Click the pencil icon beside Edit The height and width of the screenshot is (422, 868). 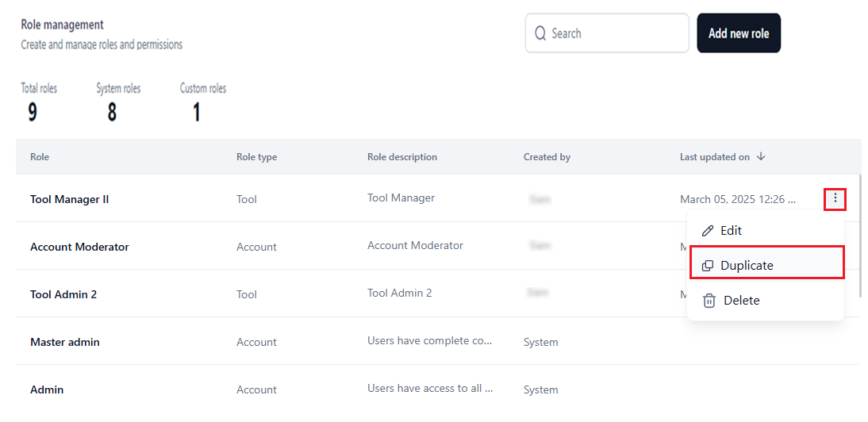click(708, 231)
